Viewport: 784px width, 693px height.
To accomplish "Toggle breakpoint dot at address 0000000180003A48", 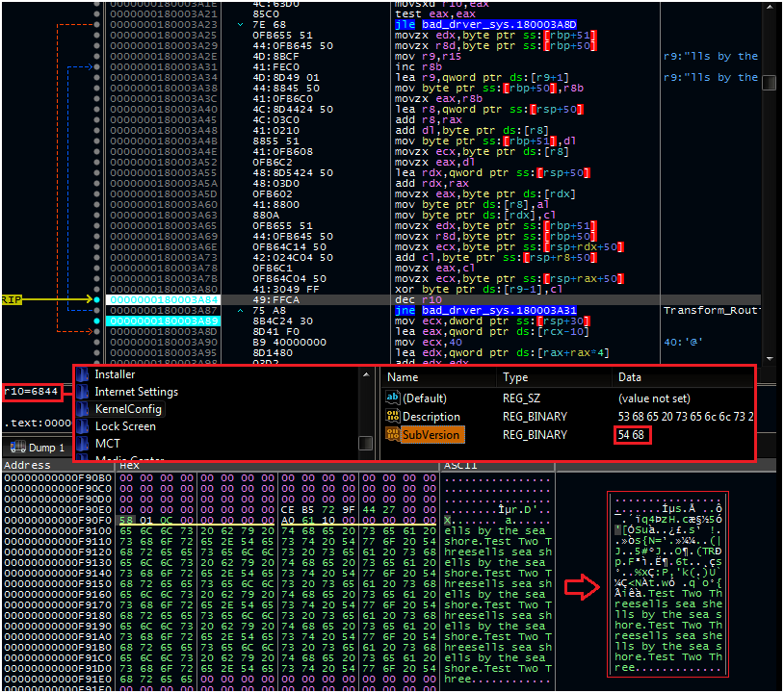I will point(97,130).
